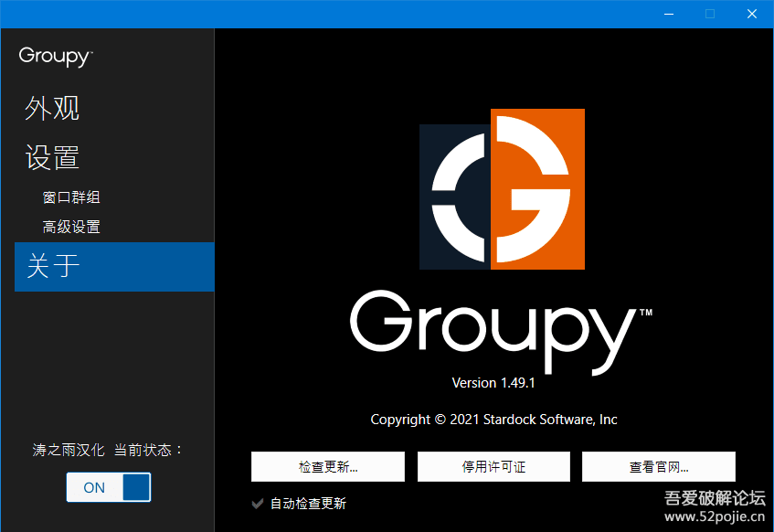774x532 pixels.
Task: Open the 设置 settings section
Action: click(x=52, y=157)
